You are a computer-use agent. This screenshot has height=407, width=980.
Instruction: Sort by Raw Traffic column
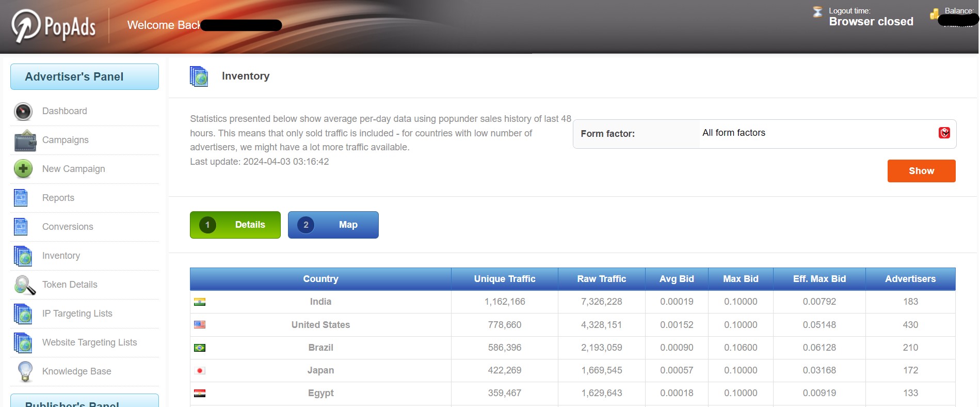tap(602, 279)
